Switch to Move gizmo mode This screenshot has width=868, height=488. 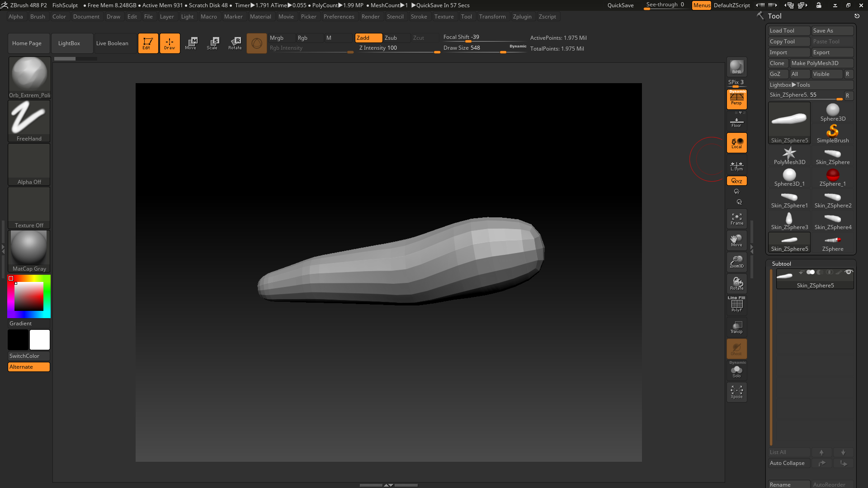pyautogui.click(x=191, y=43)
